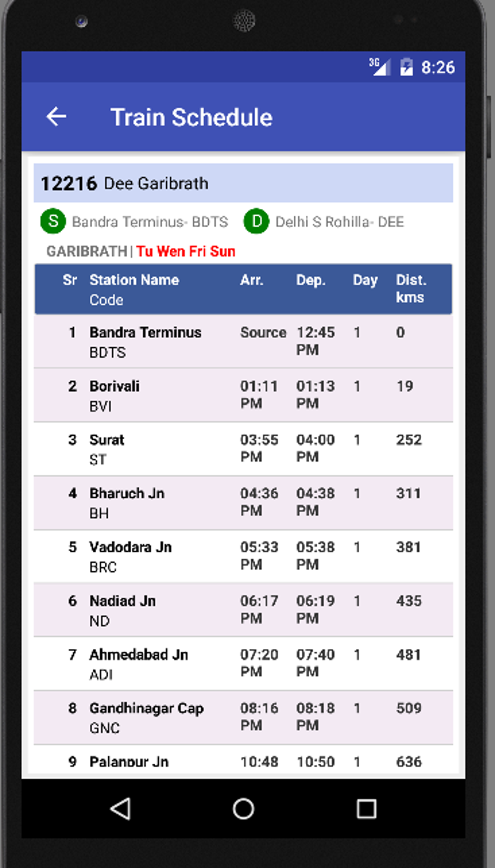495x868 pixels.
Task: Tap the 3G signal status icon
Action: point(379,67)
